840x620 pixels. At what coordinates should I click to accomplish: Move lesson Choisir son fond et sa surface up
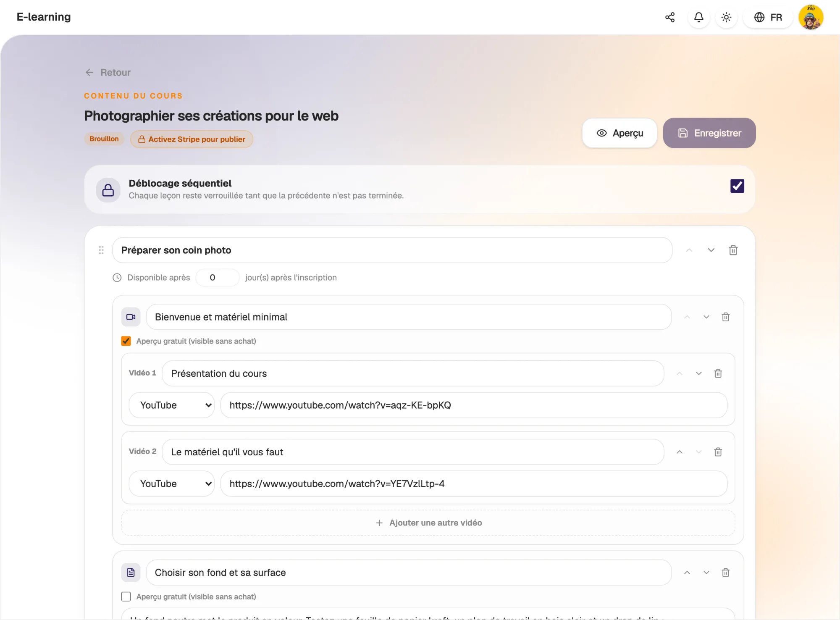pyautogui.click(x=687, y=573)
